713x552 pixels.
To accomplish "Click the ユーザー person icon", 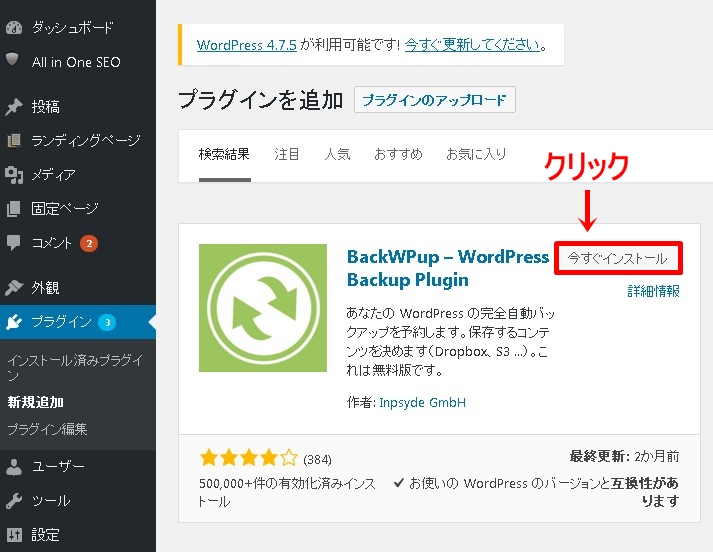I will (14, 467).
